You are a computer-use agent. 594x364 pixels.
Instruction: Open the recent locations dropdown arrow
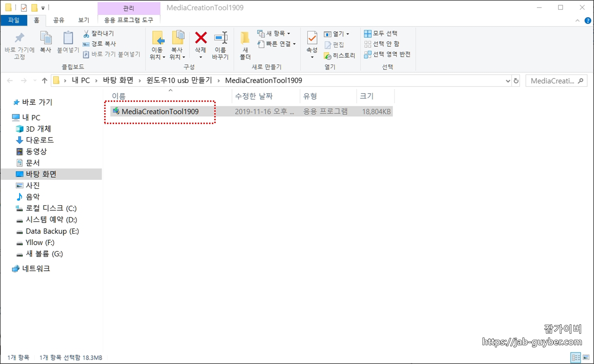click(35, 81)
